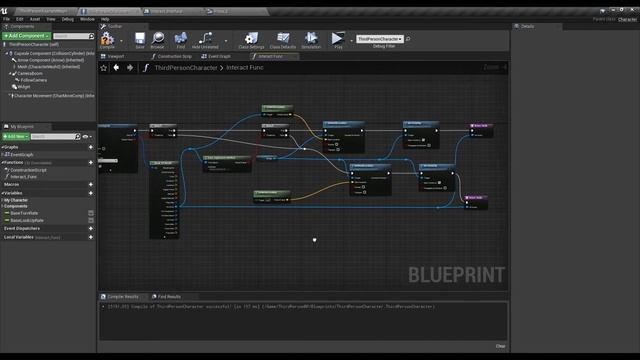Select the EventGraph item
Viewport: 640px width, 360px height.
pos(22,155)
